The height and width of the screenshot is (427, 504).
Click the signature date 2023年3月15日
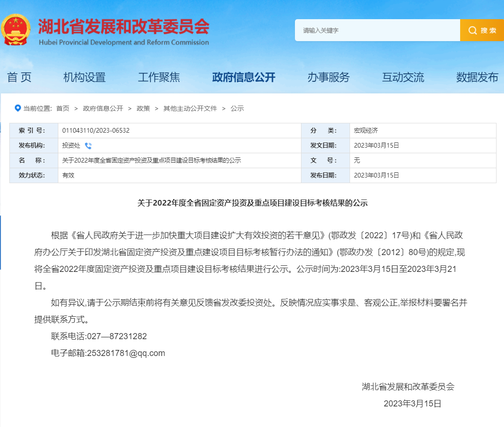coord(413,404)
